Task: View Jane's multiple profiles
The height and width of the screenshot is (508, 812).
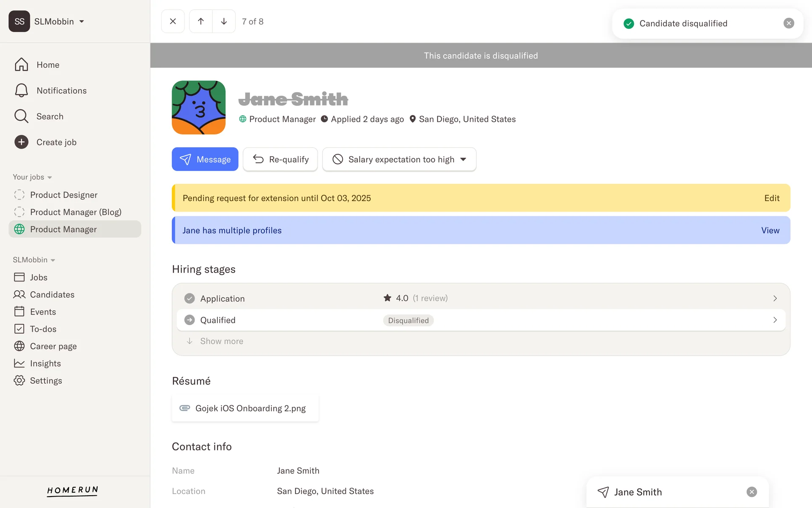Action: tap(770, 230)
